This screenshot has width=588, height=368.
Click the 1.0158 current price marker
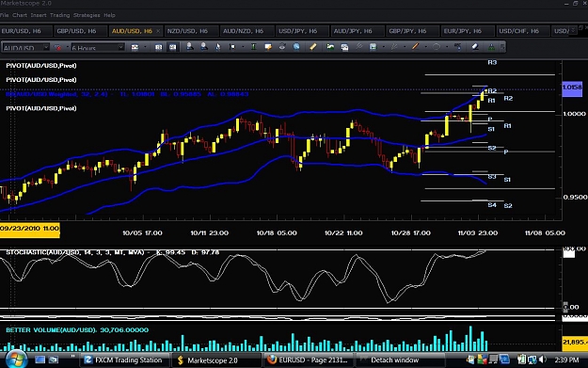572,88
